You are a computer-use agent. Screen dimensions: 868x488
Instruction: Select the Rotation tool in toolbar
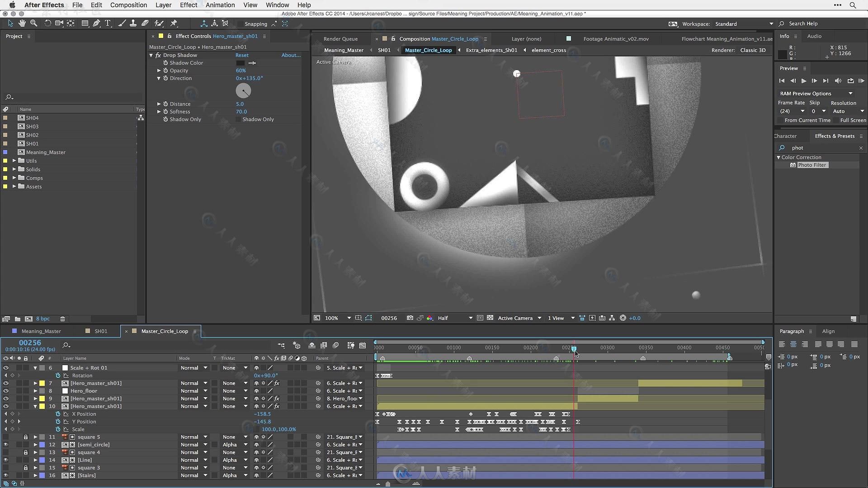tap(47, 24)
